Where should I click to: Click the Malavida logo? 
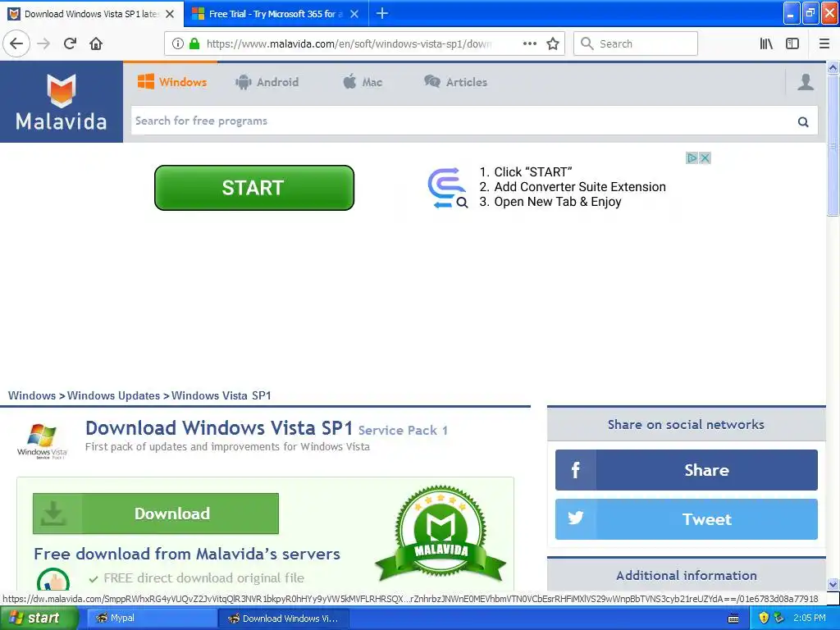61,102
